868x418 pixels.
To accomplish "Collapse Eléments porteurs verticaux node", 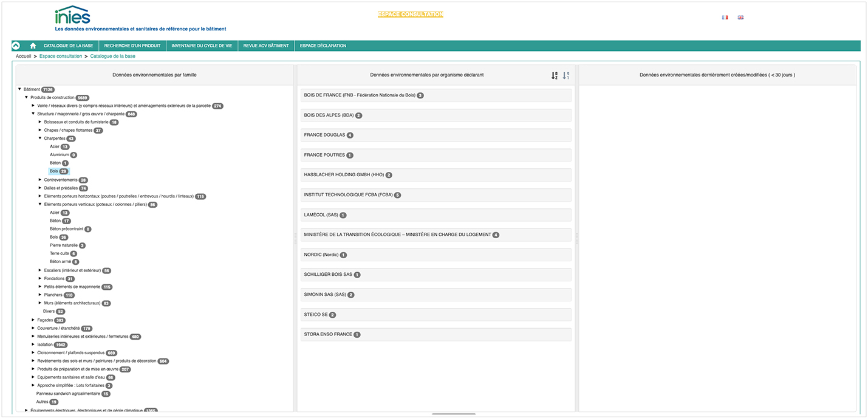I will point(39,205).
